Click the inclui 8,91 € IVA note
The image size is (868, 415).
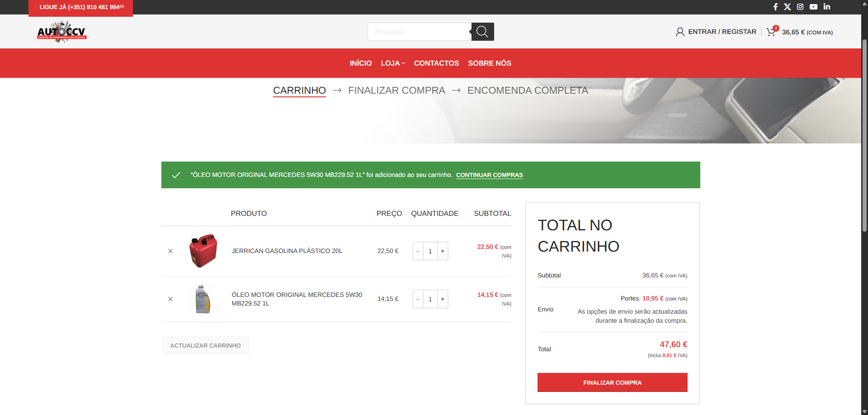coord(667,356)
